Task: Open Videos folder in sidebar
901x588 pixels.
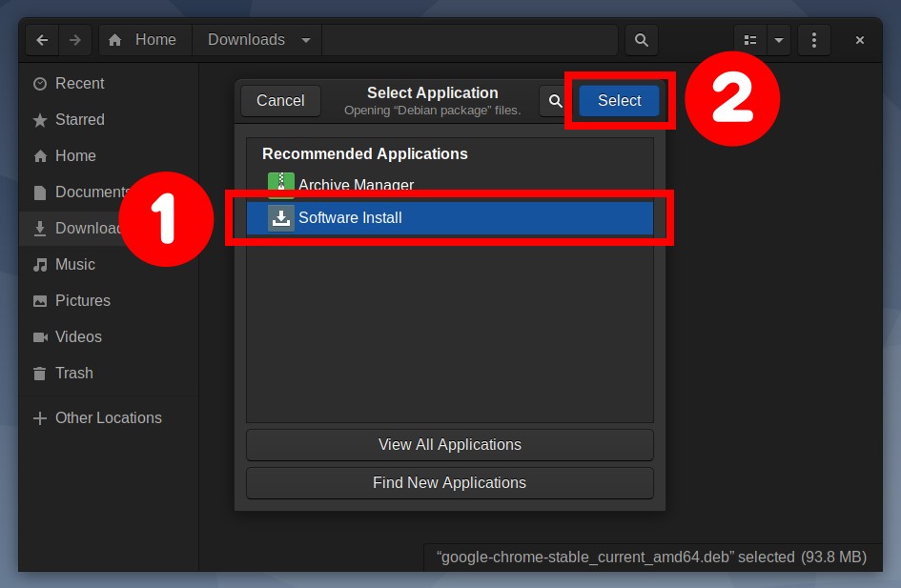Action: click(110, 337)
